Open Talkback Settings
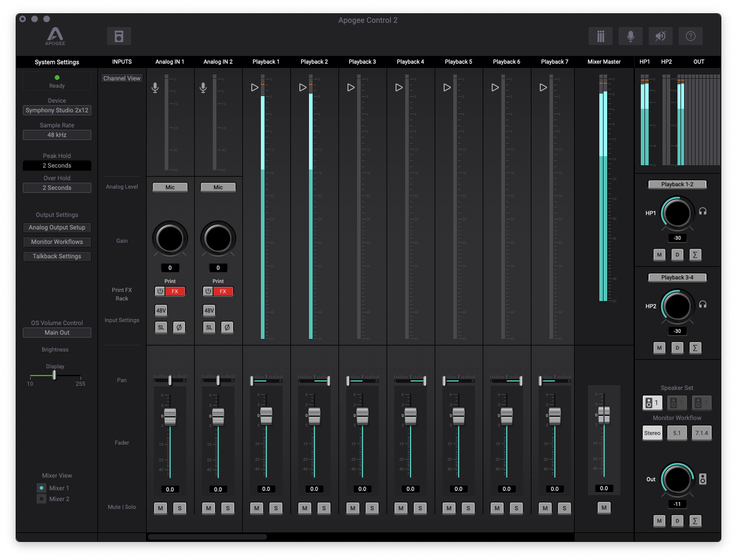The height and width of the screenshot is (560, 737). (x=57, y=257)
